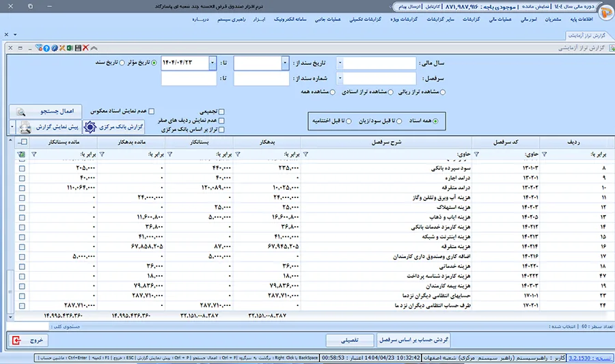Select the تاریخ مؤثر radio option

coord(154,63)
